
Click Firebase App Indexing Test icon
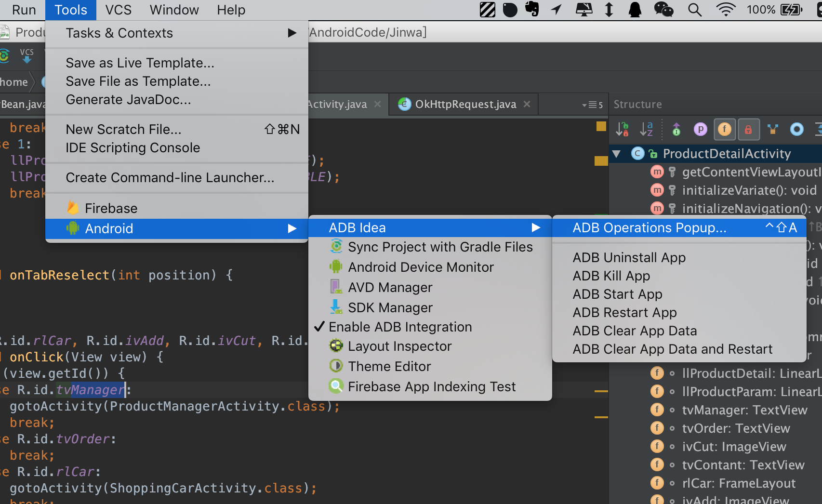(x=336, y=386)
